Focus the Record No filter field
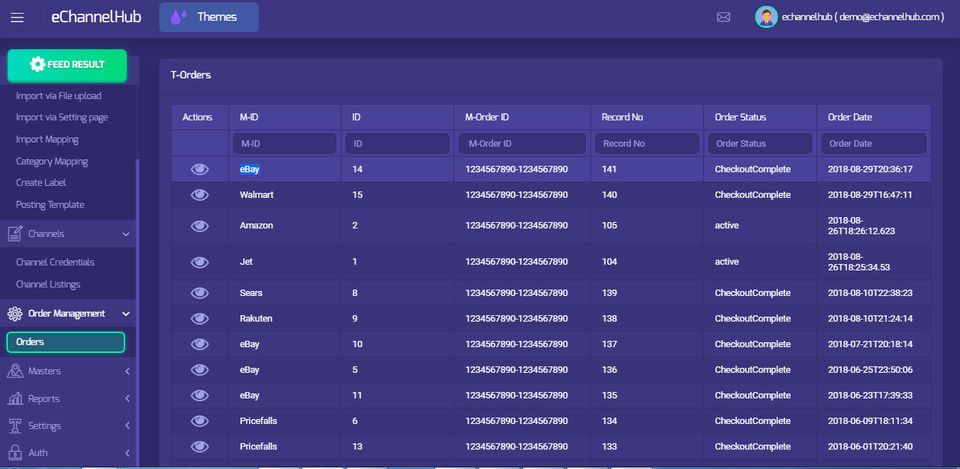 coord(647,143)
